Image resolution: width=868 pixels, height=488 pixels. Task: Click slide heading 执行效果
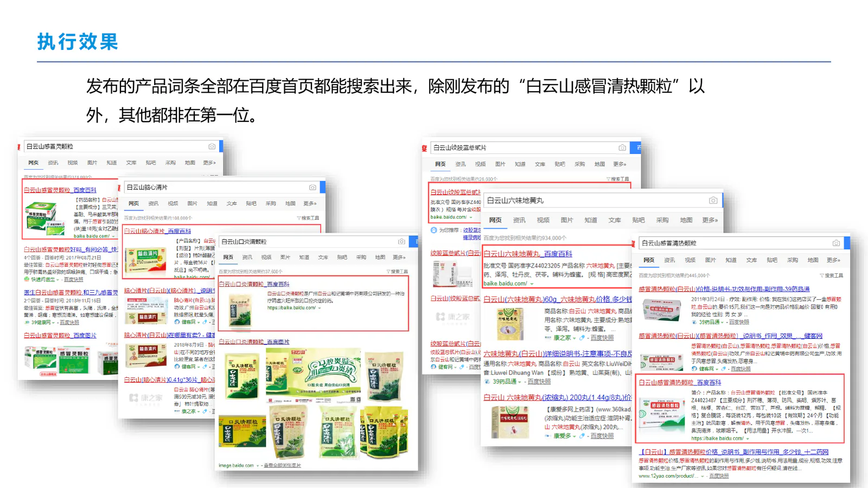pyautogui.click(x=78, y=42)
